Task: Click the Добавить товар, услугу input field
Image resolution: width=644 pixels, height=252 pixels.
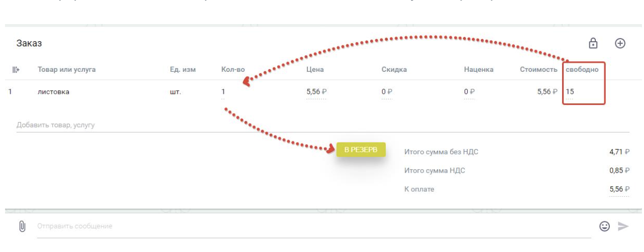Action: point(323,125)
